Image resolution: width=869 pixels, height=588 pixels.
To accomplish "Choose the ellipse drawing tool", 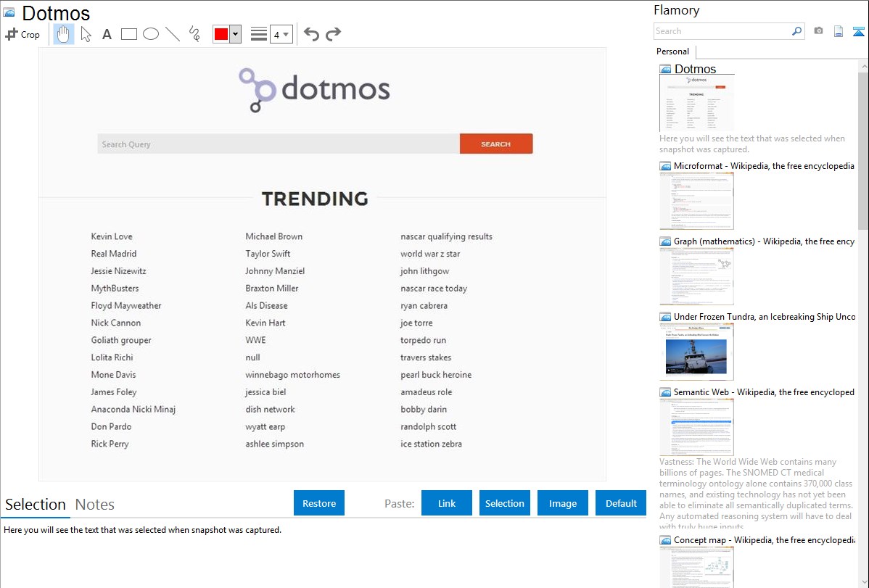I will coord(151,34).
